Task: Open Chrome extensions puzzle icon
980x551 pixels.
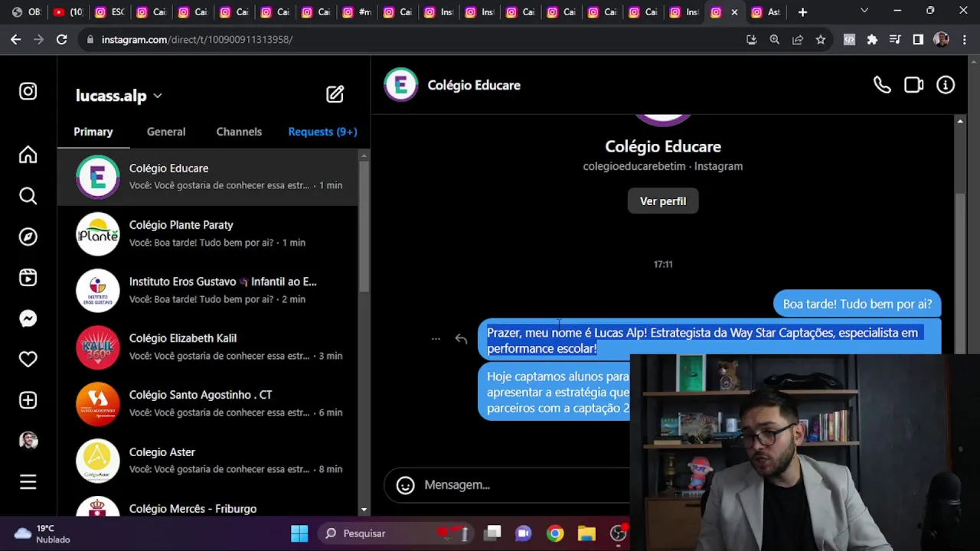Action: [872, 40]
